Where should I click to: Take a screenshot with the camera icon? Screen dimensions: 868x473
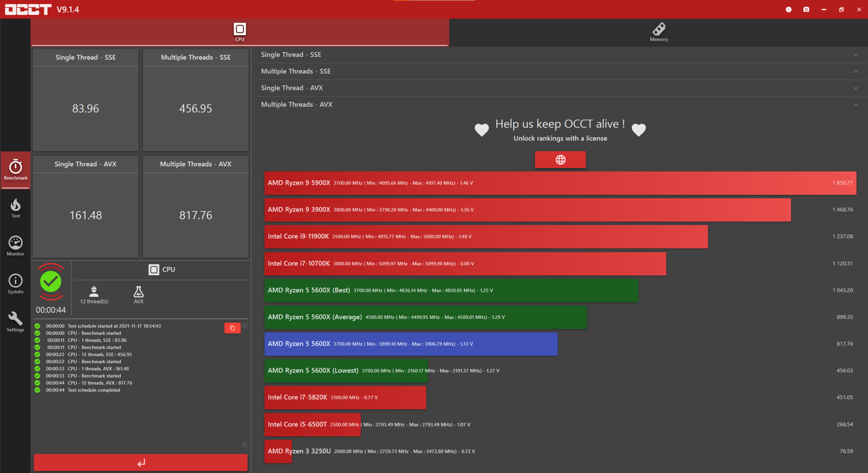pyautogui.click(x=806, y=9)
